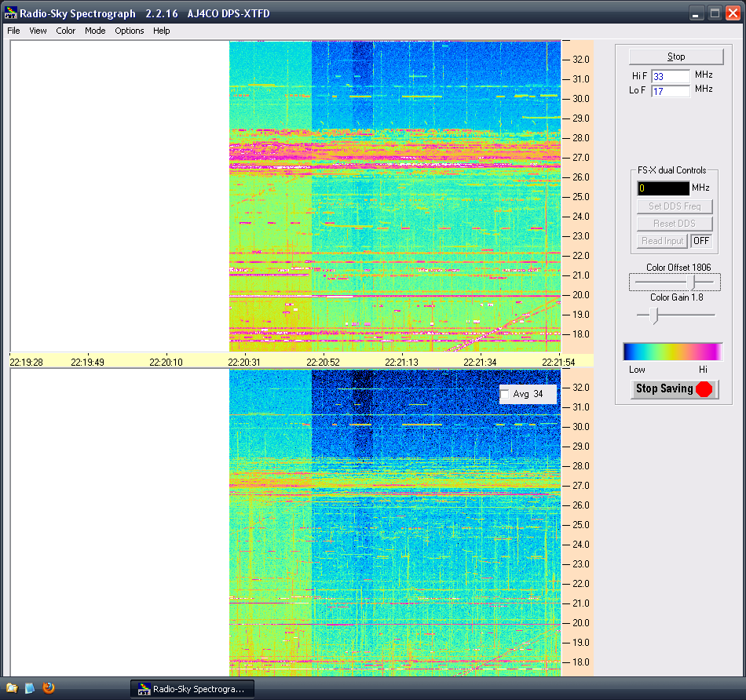Screen dimensions: 746x700
Task: Toggle the Avg 34 checkbox
Action: click(505, 394)
